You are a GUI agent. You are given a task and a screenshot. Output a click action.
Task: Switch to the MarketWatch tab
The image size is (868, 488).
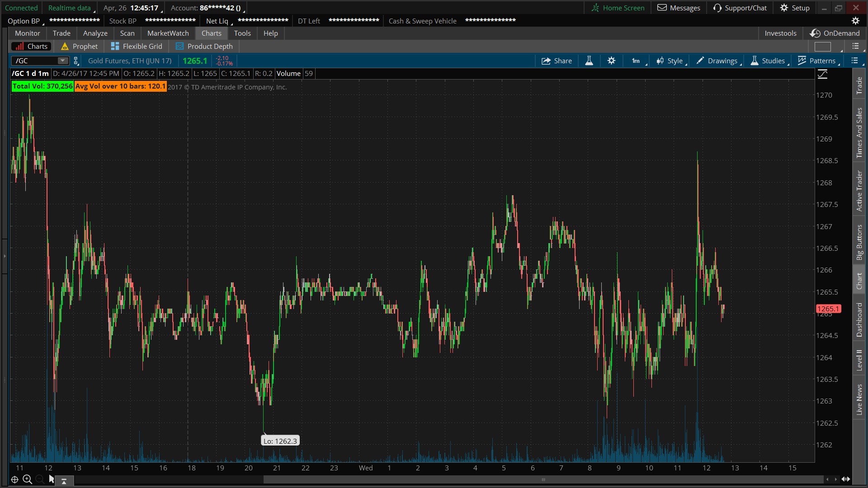[x=168, y=33]
